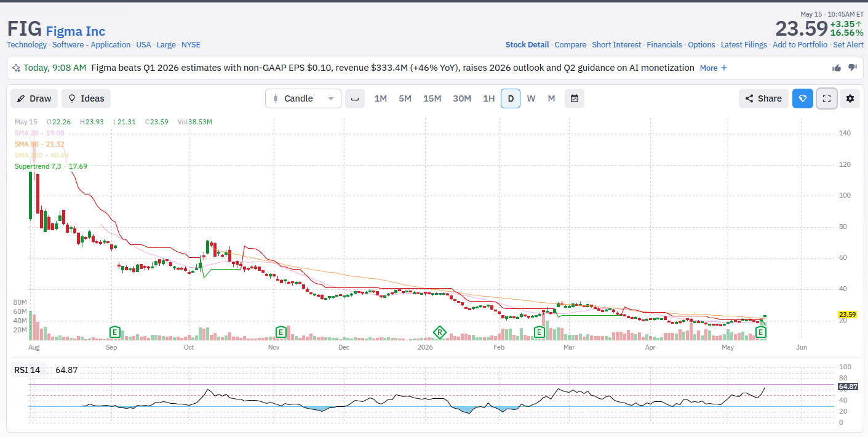Viewport: 868px width, 437px height.
Task: Open the Financials link
Action: [x=664, y=45]
